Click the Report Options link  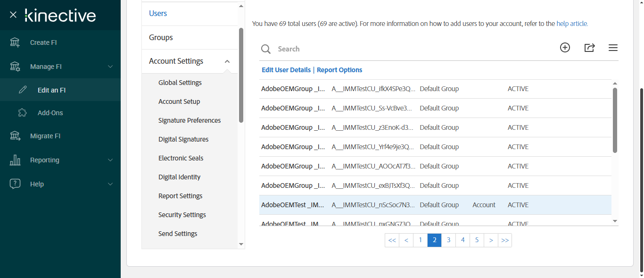click(x=339, y=70)
